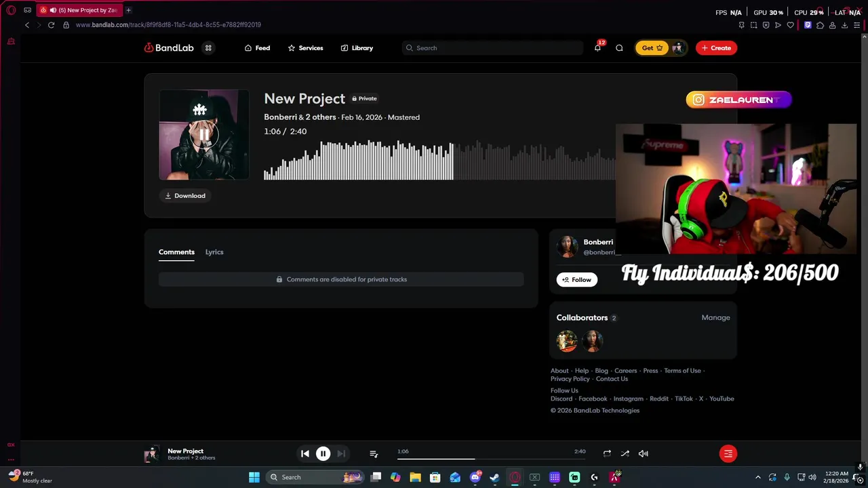Toggle repeat in bottom player
The image size is (868, 488).
[x=607, y=454]
